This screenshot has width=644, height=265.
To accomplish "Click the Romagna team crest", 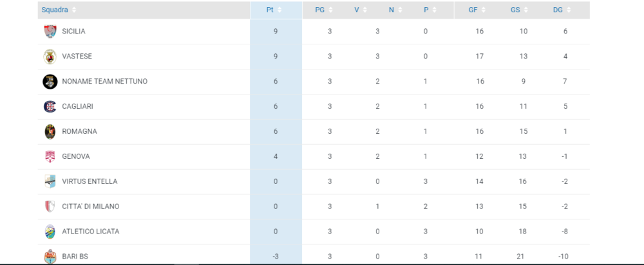I will point(50,132).
